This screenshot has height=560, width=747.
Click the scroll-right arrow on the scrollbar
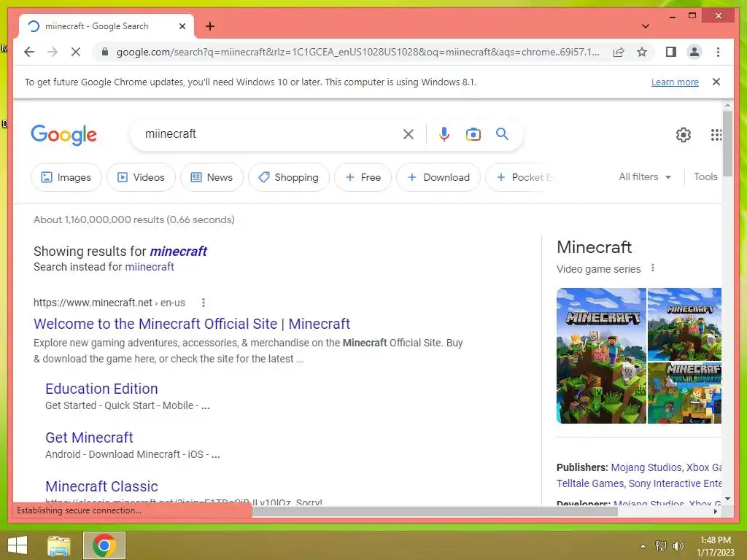click(x=715, y=511)
